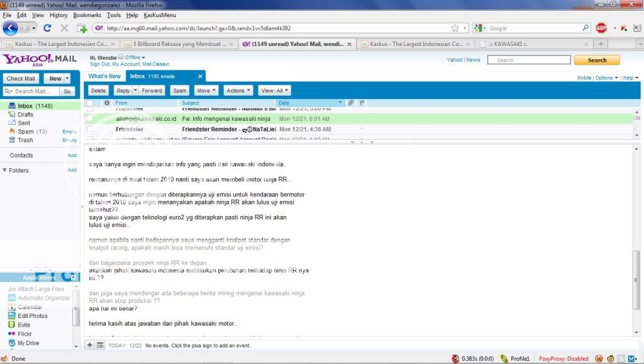Open the Flickr application
644x364 pixels.
click(x=19, y=334)
